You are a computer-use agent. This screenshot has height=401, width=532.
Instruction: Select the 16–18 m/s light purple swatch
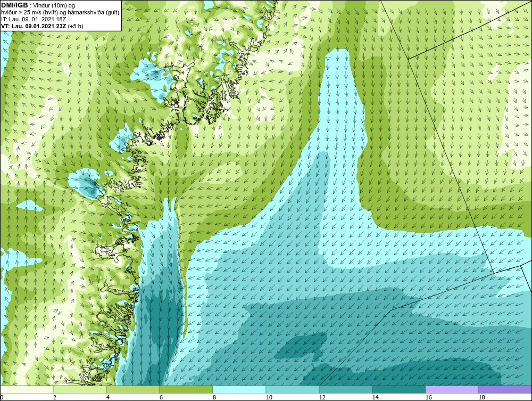tap(452, 389)
